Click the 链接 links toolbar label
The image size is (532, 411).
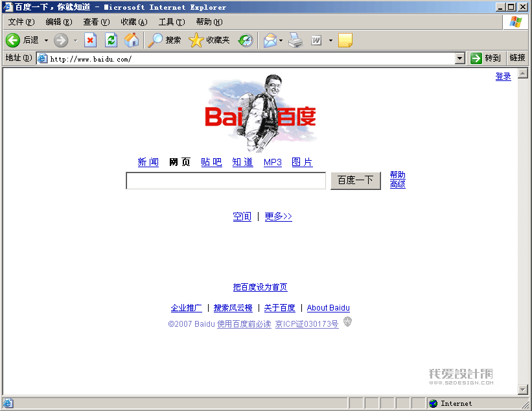coord(517,58)
